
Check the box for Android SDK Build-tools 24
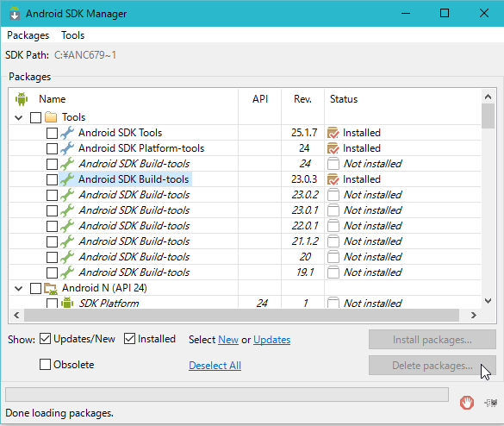(x=52, y=164)
